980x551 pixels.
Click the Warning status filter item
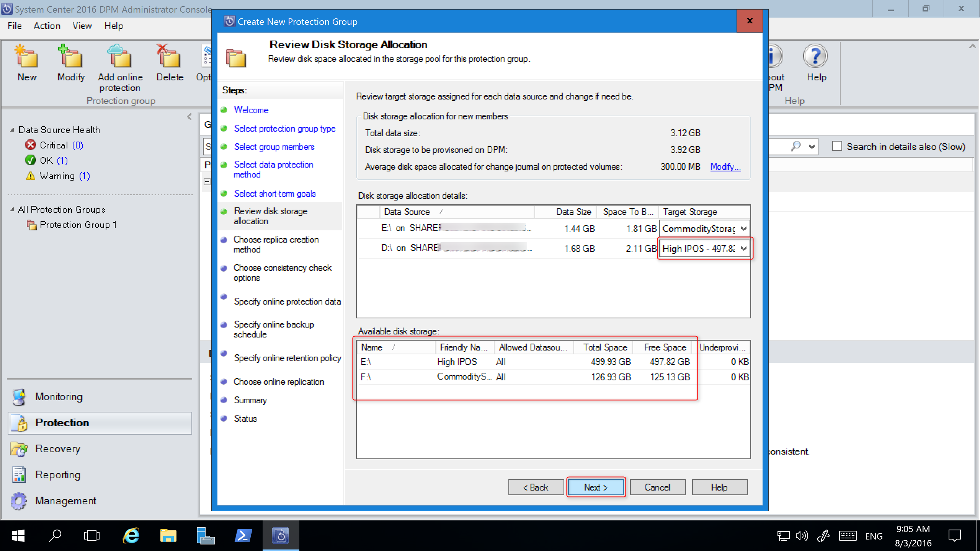(x=65, y=176)
